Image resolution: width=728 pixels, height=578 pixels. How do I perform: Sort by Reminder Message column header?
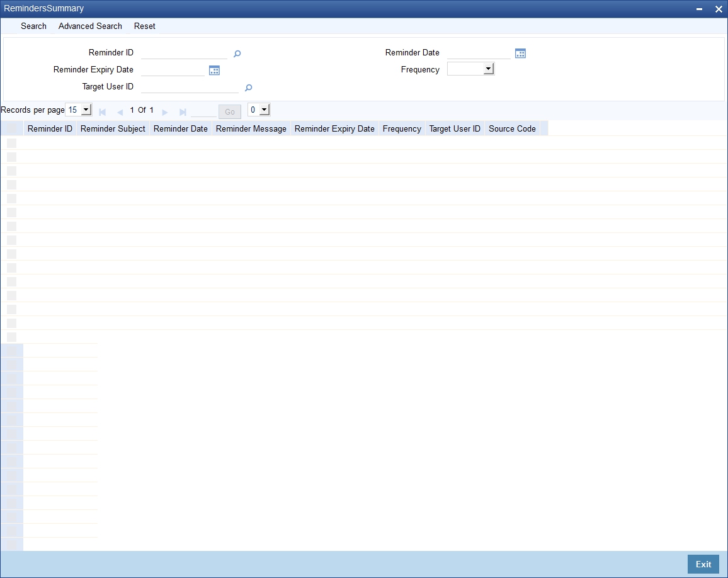(x=251, y=128)
